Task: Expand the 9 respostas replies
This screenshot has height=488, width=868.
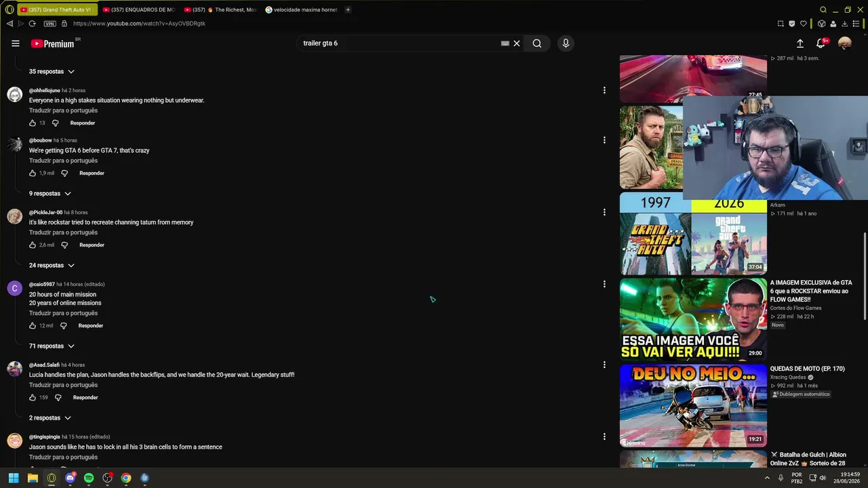Action: (50, 194)
